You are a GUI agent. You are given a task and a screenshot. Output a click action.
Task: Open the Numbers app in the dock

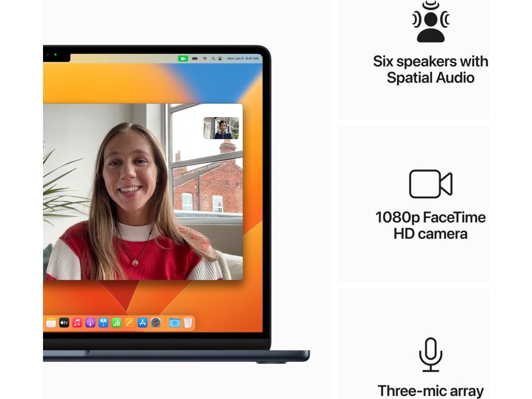[116, 323]
